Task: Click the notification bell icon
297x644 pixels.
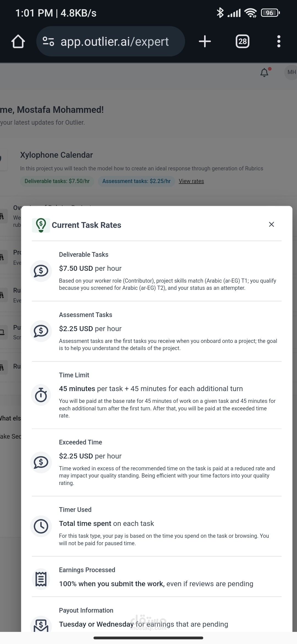Action: pos(265,72)
